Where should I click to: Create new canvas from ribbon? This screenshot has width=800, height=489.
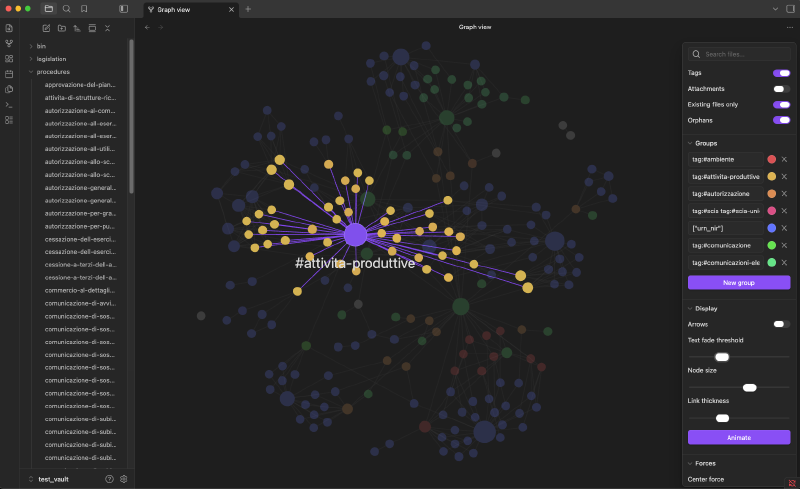click(x=9, y=59)
